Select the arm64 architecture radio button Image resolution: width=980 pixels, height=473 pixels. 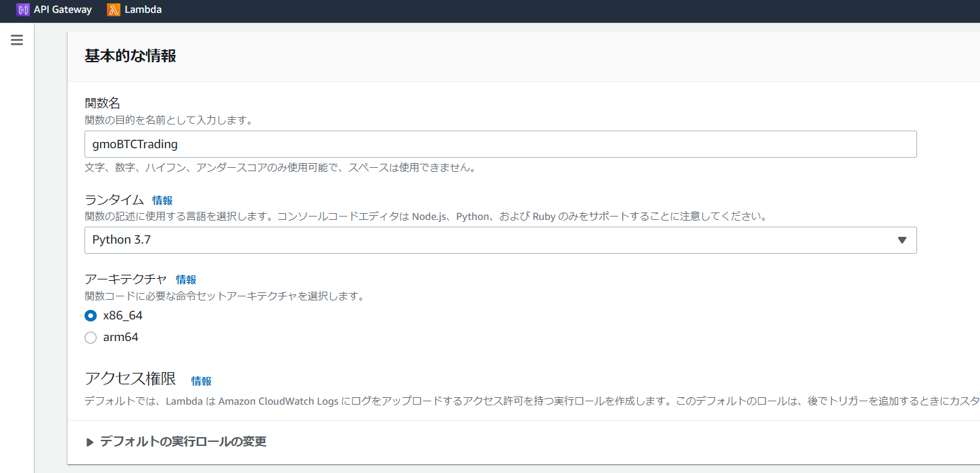point(91,338)
